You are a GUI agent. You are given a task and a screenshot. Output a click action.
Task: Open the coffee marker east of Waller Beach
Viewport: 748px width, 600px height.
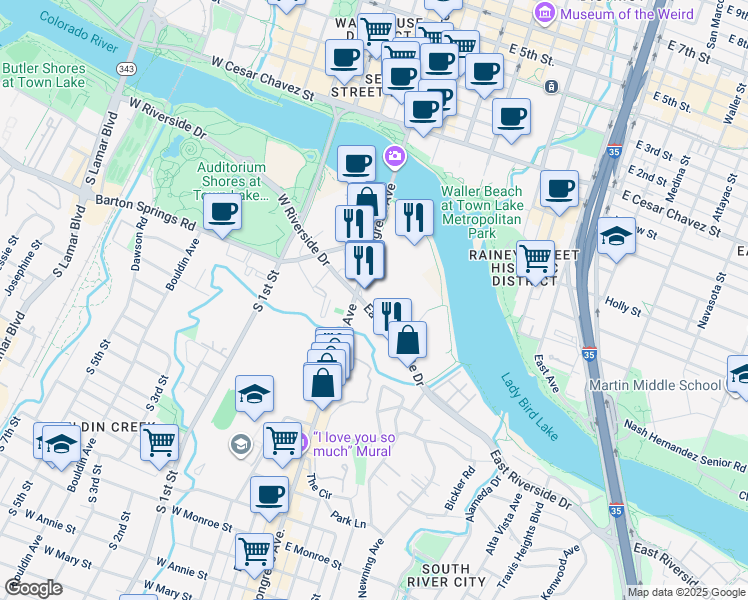(559, 187)
